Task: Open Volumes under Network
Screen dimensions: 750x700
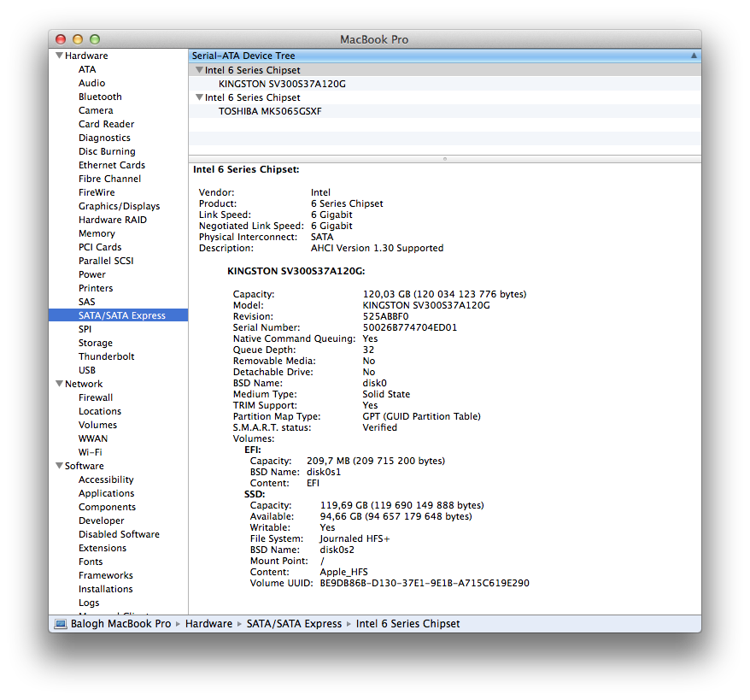Action: click(97, 425)
